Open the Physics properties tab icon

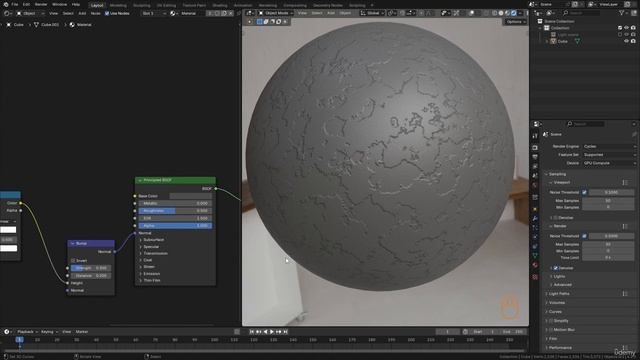point(535,237)
